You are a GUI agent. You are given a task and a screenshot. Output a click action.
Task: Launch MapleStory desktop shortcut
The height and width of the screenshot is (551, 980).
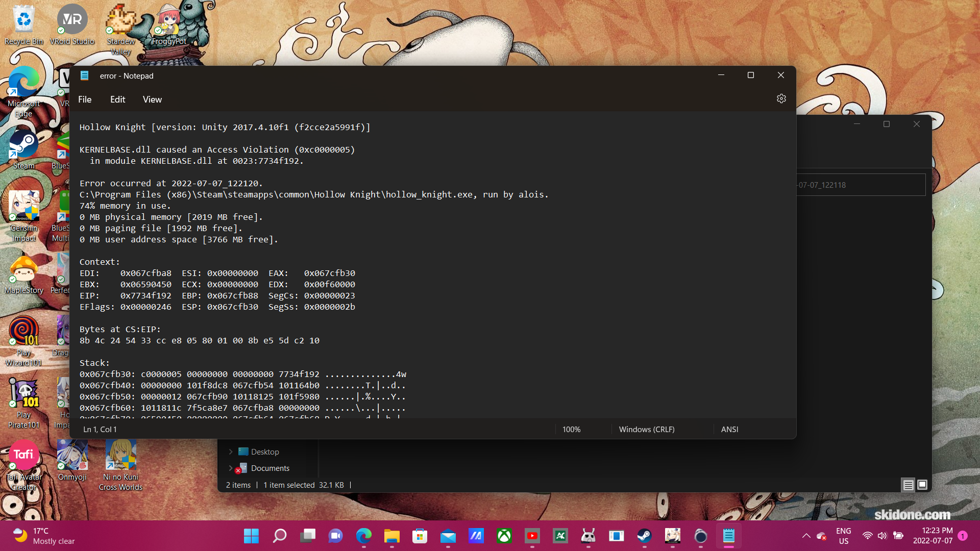[23, 275]
